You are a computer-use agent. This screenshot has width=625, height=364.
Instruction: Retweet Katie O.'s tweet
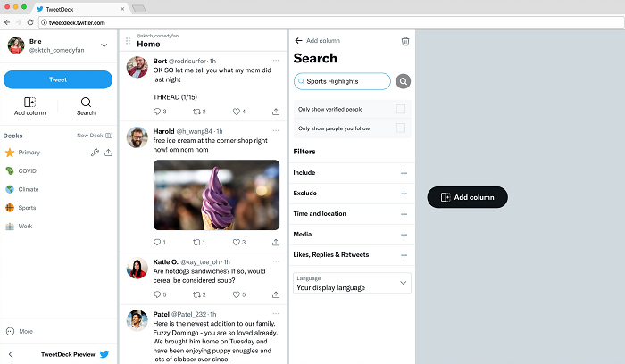pos(196,294)
